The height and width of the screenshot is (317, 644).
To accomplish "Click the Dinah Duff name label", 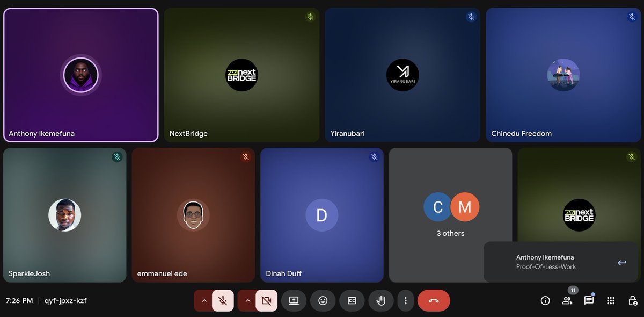I will (284, 273).
